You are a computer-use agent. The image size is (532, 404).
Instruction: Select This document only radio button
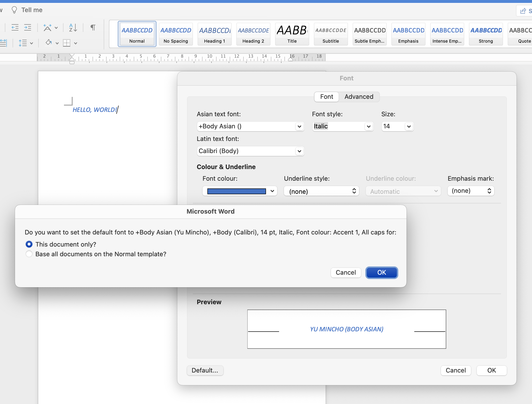pos(29,244)
